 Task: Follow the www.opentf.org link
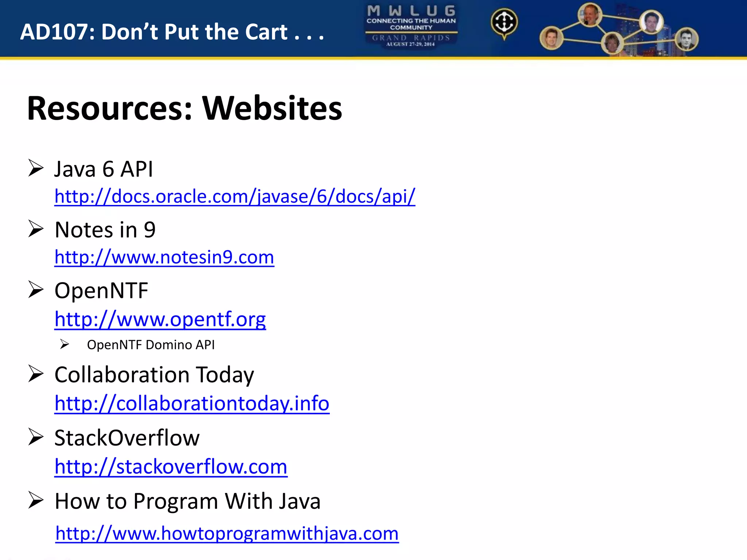[x=160, y=319]
